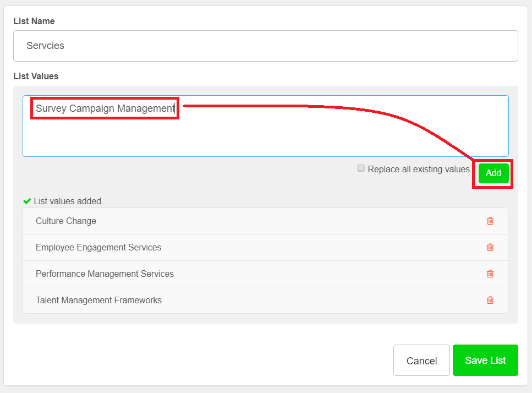Select the Performance Management Services row
The height and width of the screenshot is (393, 532).
point(265,274)
